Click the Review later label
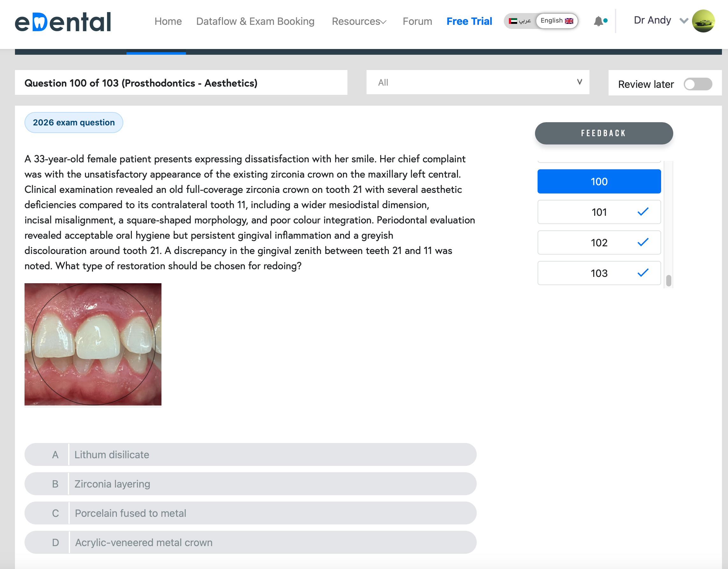Screen dimensions: 728x569 646,84
